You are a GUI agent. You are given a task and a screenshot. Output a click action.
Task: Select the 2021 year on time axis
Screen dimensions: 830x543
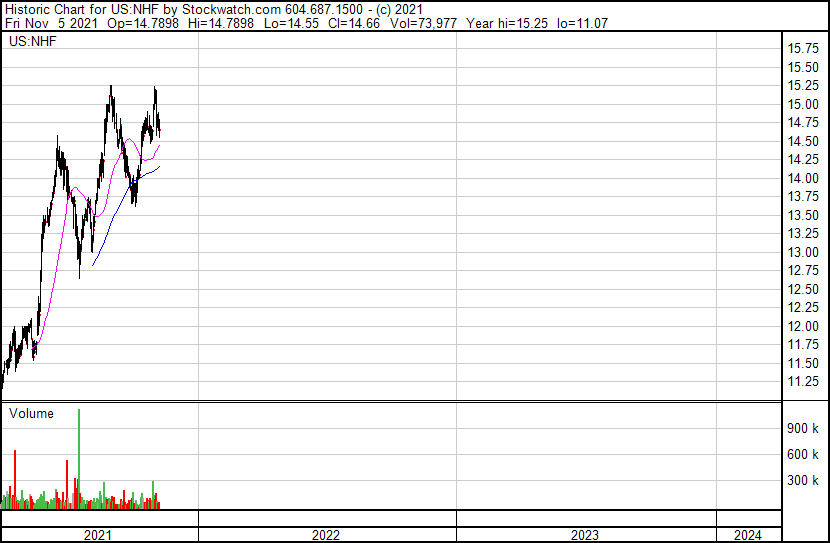pyautogui.click(x=98, y=535)
